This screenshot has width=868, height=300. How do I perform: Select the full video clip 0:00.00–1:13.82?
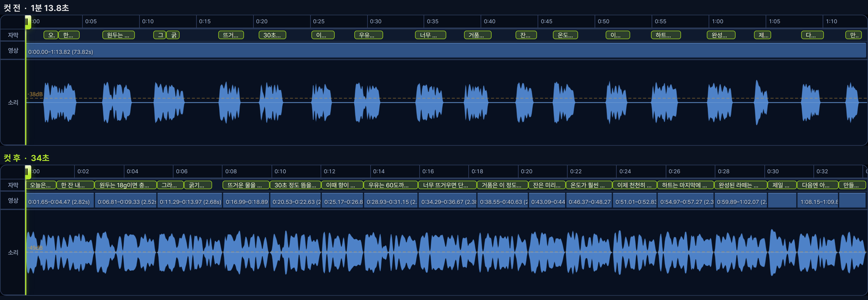(446, 51)
